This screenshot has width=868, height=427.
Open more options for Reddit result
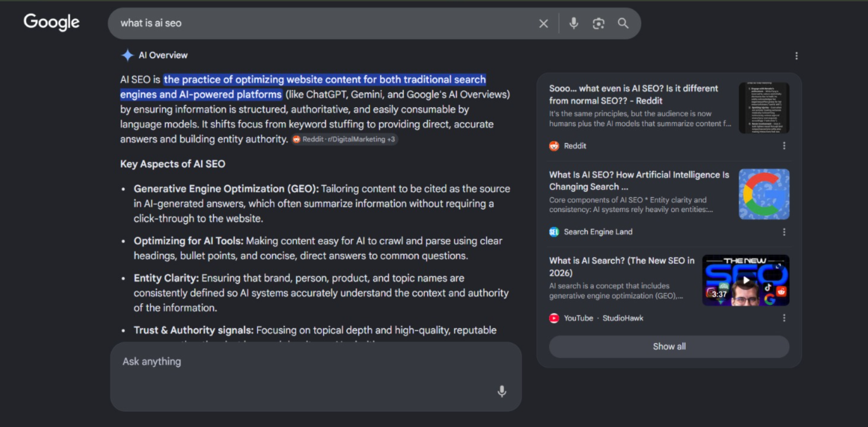[784, 146]
